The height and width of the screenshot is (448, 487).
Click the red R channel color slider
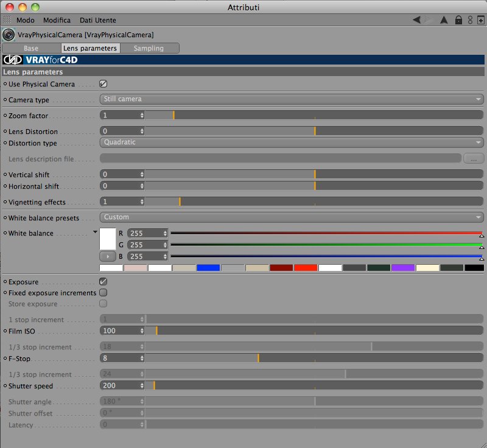point(326,233)
